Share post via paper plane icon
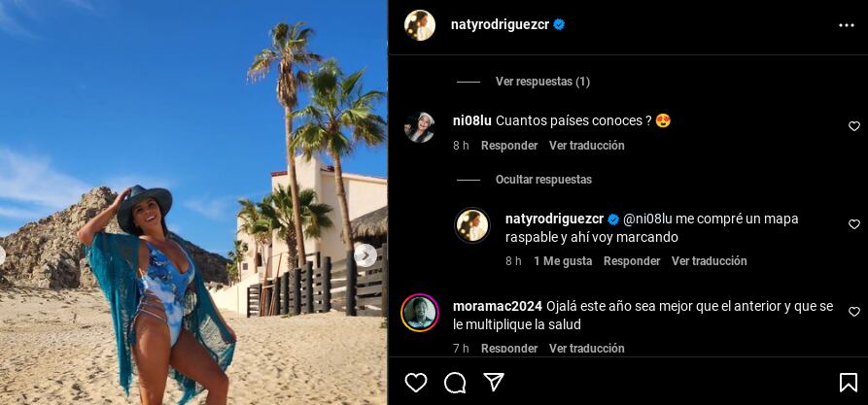The image size is (868, 405). pyautogui.click(x=493, y=382)
